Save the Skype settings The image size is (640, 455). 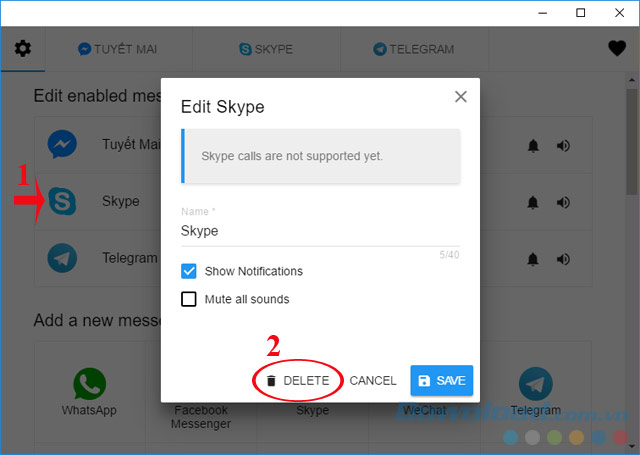click(x=441, y=381)
